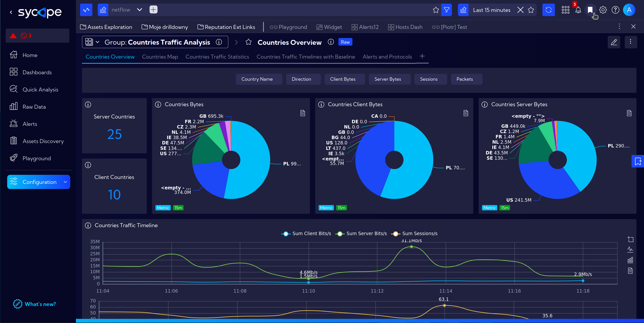Click the settings gear icon in toolbar

pyautogui.click(x=603, y=10)
